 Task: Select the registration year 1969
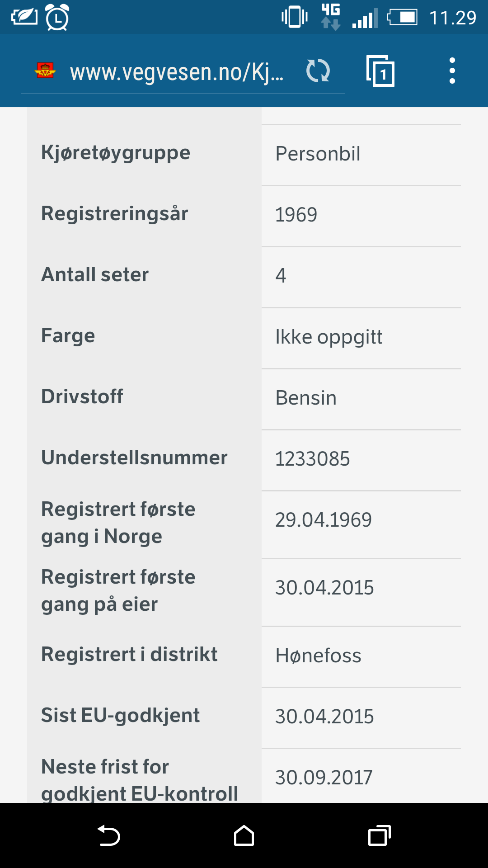point(296,215)
